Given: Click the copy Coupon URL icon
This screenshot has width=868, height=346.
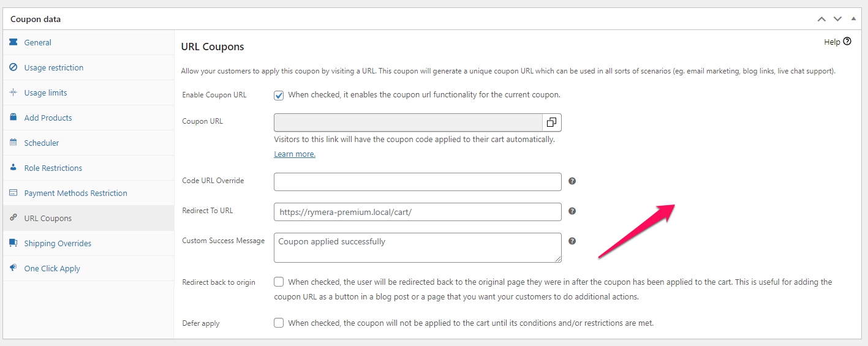Looking at the screenshot, I should click(x=551, y=122).
